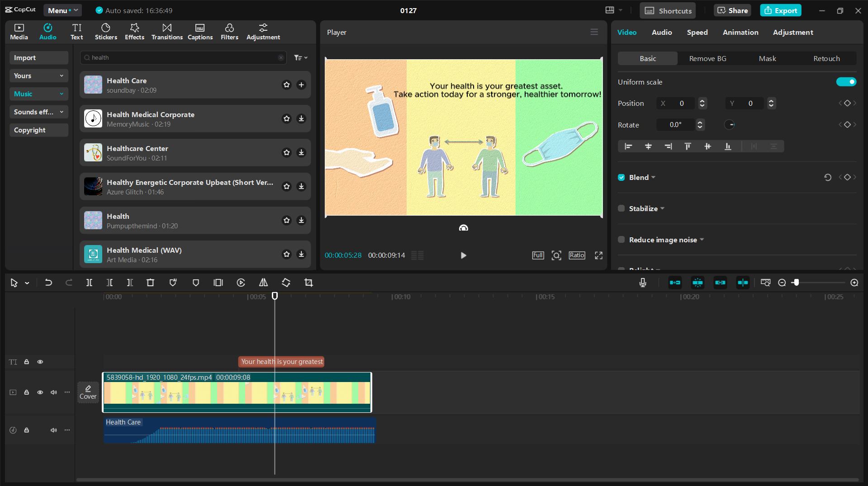Download the Healthcare Center track

pos(301,152)
